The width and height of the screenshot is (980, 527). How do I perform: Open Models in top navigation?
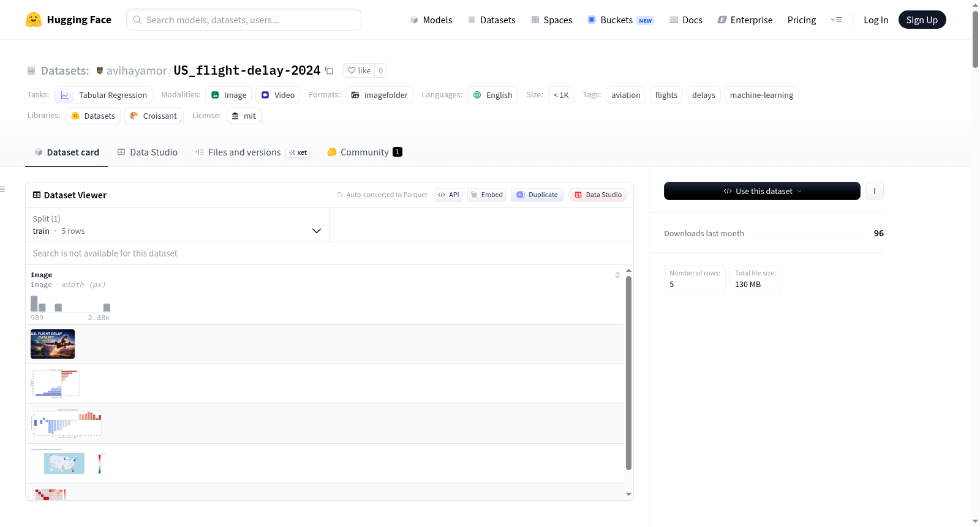[x=431, y=20]
